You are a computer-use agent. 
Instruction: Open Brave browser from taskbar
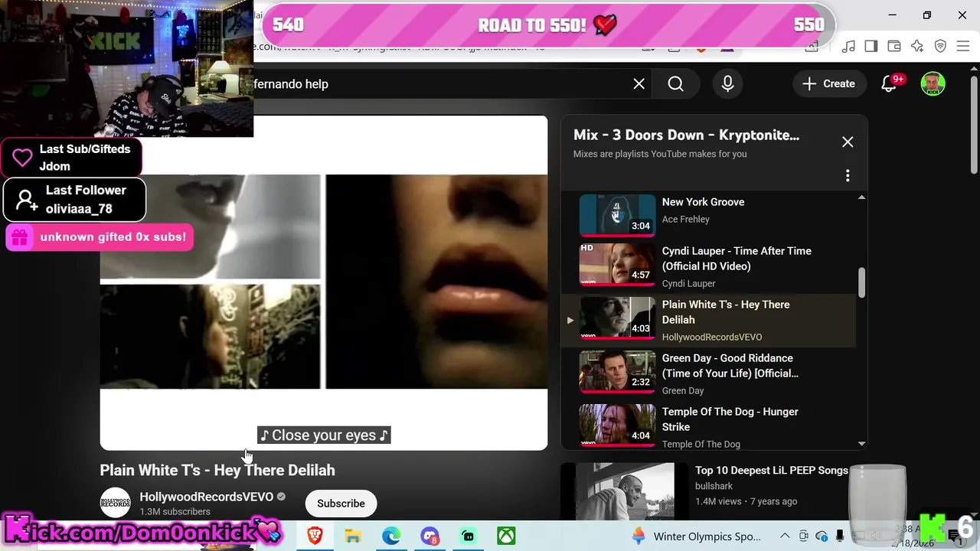[x=314, y=536]
